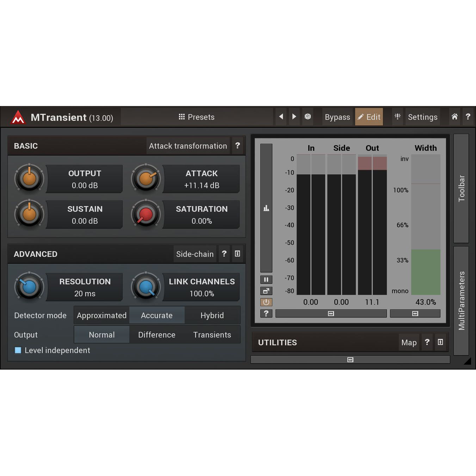
Task: Select the previous preset arrow
Action: (x=281, y=117)
